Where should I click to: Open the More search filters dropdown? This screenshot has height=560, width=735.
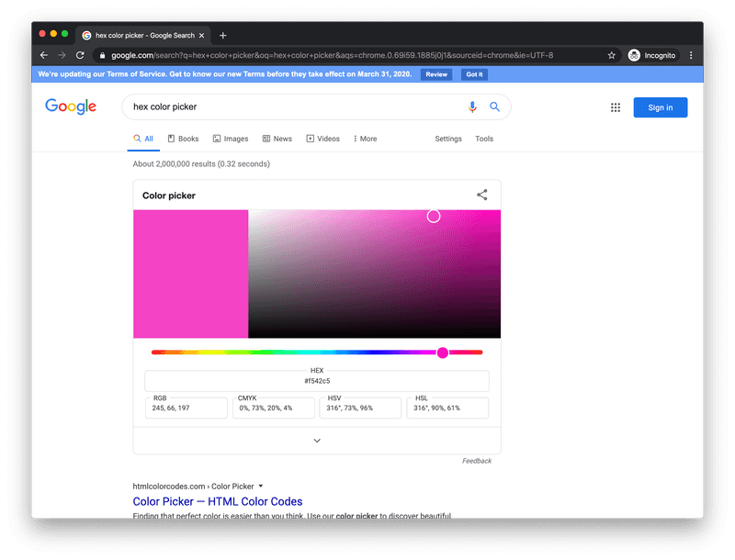click(x=365, y=139)
